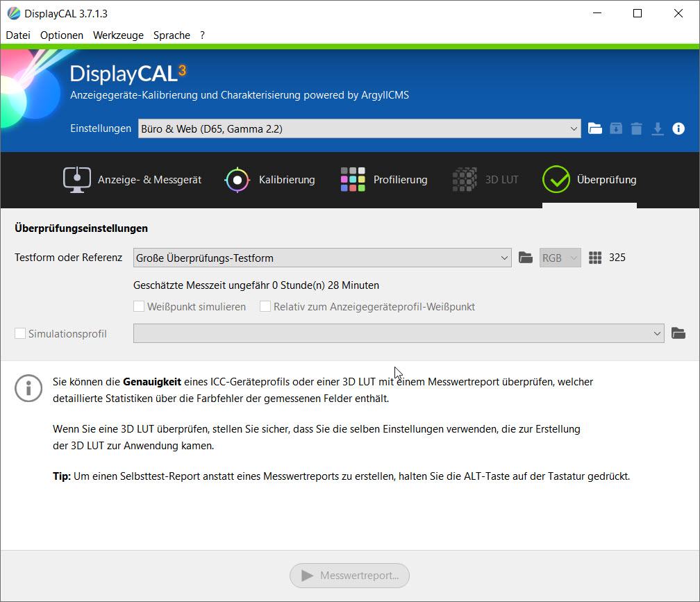This screenshot has width=700, height=602.
Task: Click the Kalibrierung color wheel icon
Action: point(237,180)
